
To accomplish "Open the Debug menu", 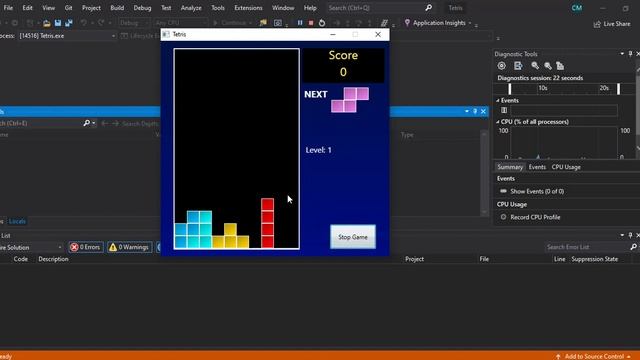I will 142,8.
